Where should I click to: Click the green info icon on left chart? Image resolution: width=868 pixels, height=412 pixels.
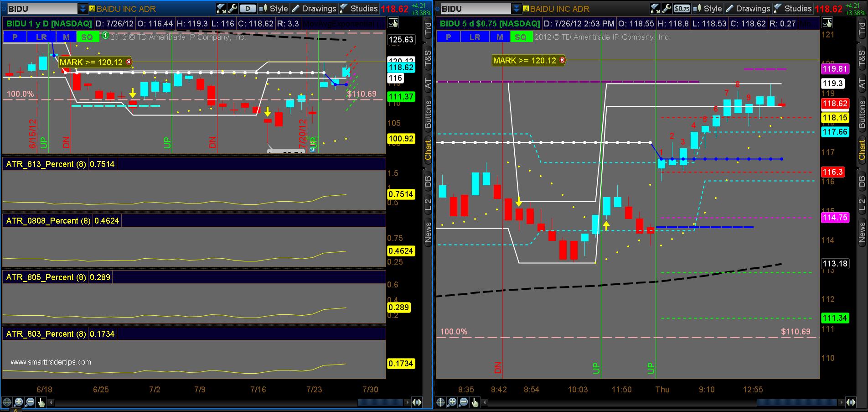tap(105, 35)
